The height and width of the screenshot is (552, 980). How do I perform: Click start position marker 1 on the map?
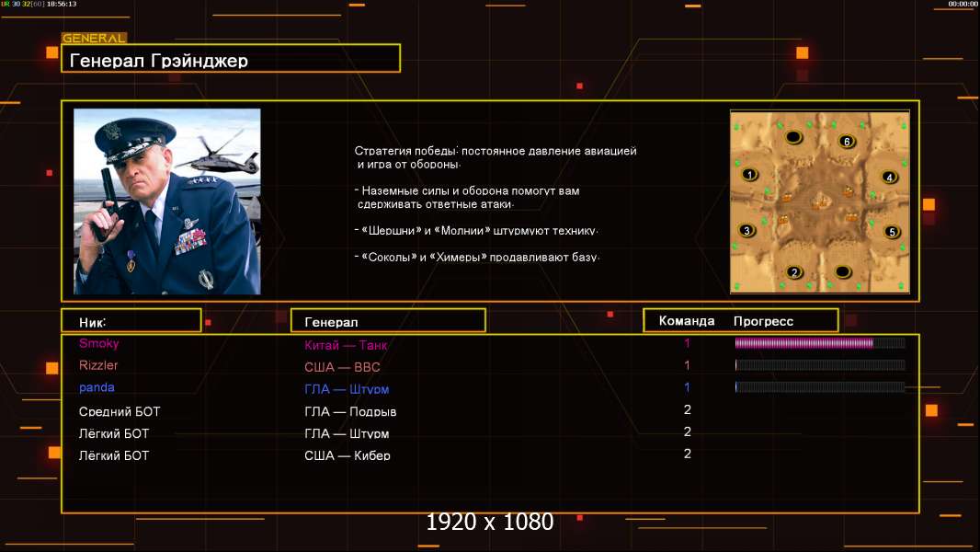(x=749, y=175)
